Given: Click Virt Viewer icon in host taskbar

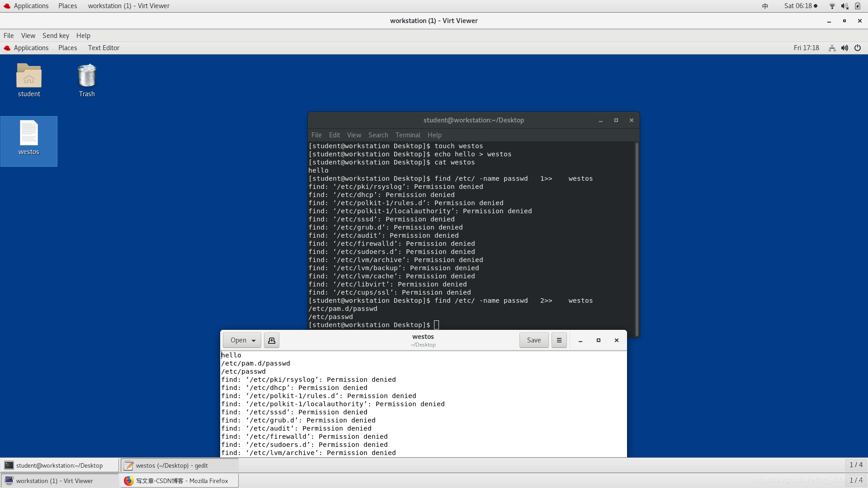Looking at the screenshot, I should click(9, 481).
